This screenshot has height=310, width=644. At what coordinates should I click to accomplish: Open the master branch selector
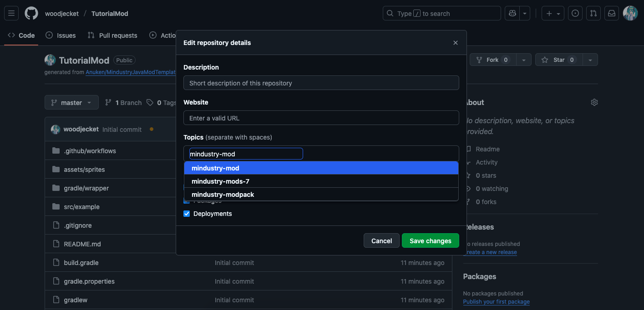71,102
